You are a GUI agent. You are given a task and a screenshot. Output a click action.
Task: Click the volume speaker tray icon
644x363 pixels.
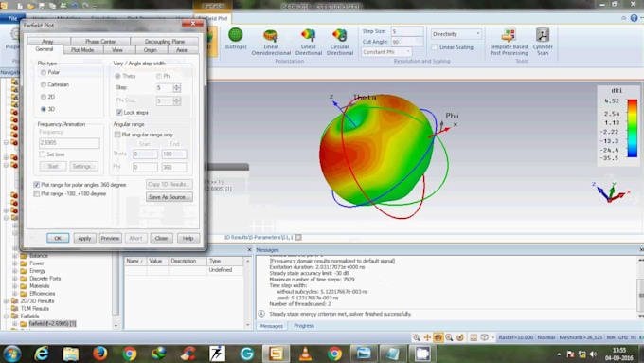[x=593, y=354]
